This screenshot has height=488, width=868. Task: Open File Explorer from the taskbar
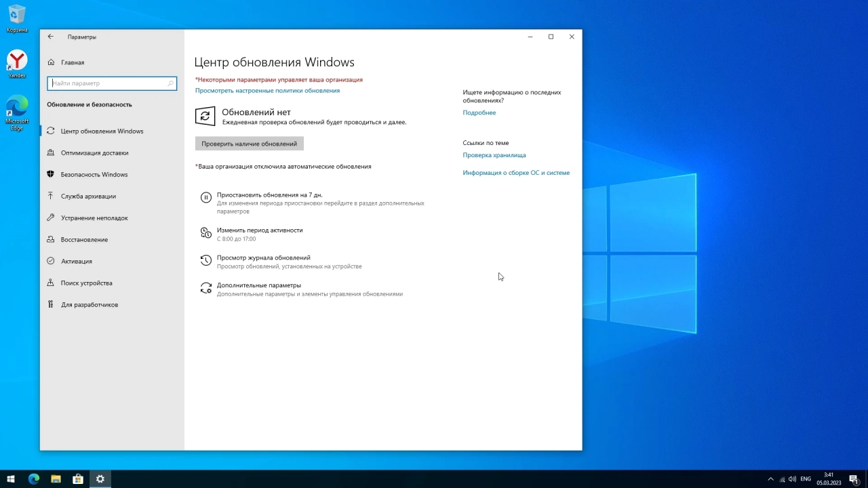pyautogui.click(x=56, y=479)
